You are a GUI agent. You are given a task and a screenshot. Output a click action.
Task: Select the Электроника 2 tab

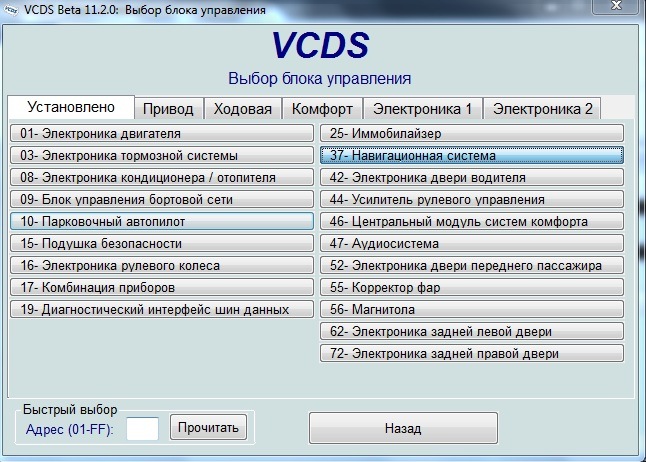pos(542,109)
